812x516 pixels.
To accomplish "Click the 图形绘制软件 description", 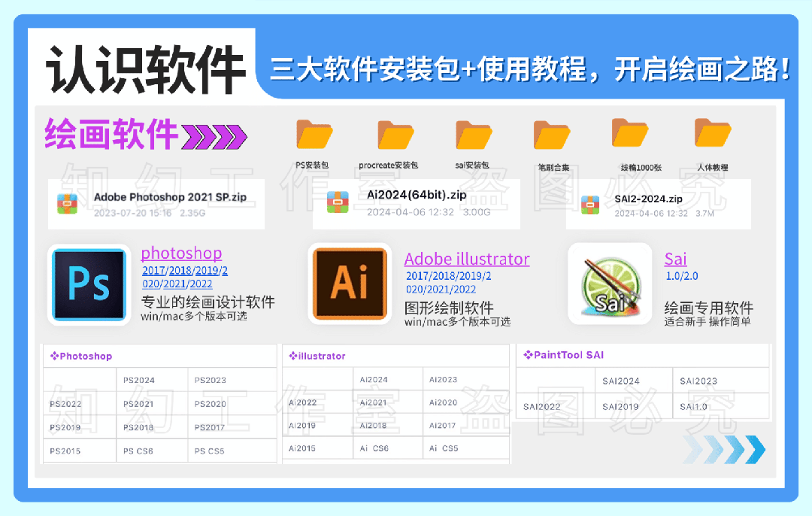I will [449, 308].
